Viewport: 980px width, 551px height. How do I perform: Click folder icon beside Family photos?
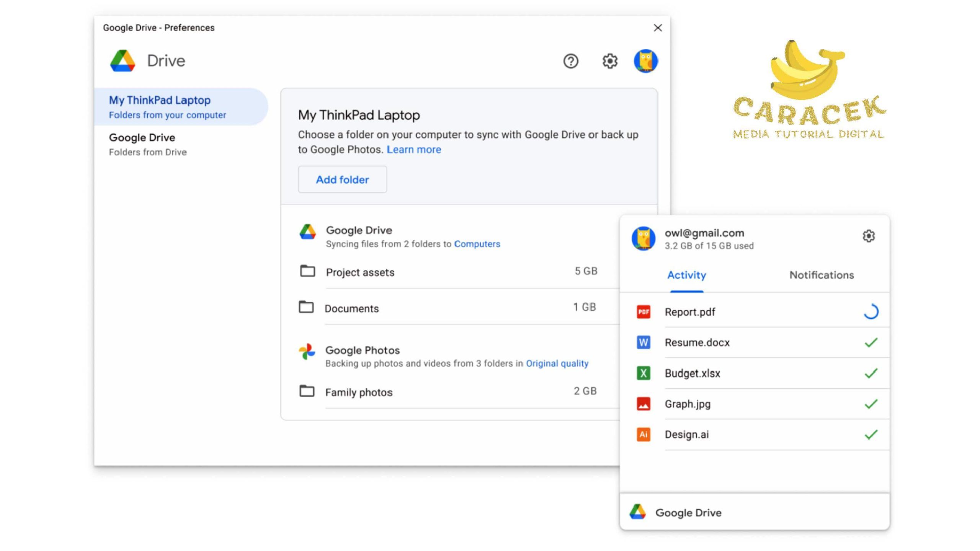click(x=307, y=391)
